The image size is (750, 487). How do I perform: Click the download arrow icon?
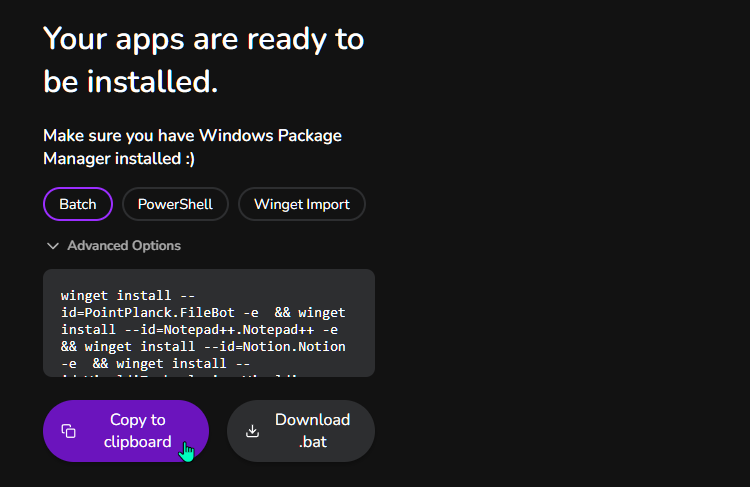tap(253, 431)
